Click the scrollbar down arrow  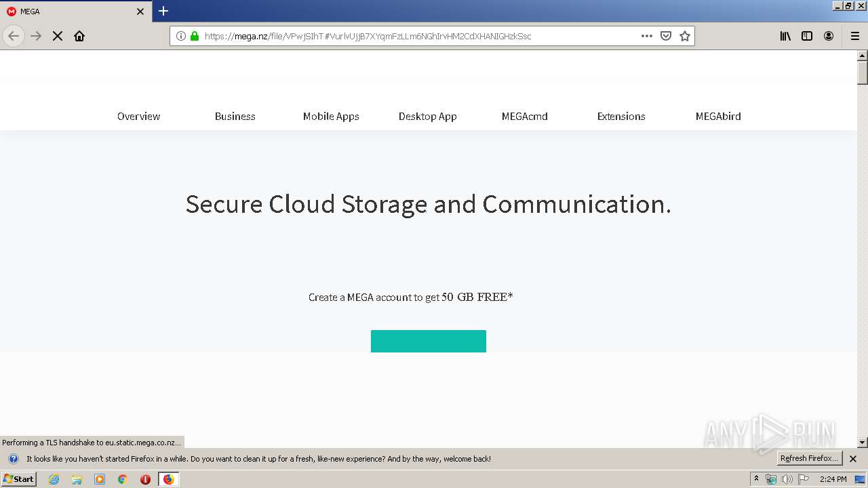(863, 443)
